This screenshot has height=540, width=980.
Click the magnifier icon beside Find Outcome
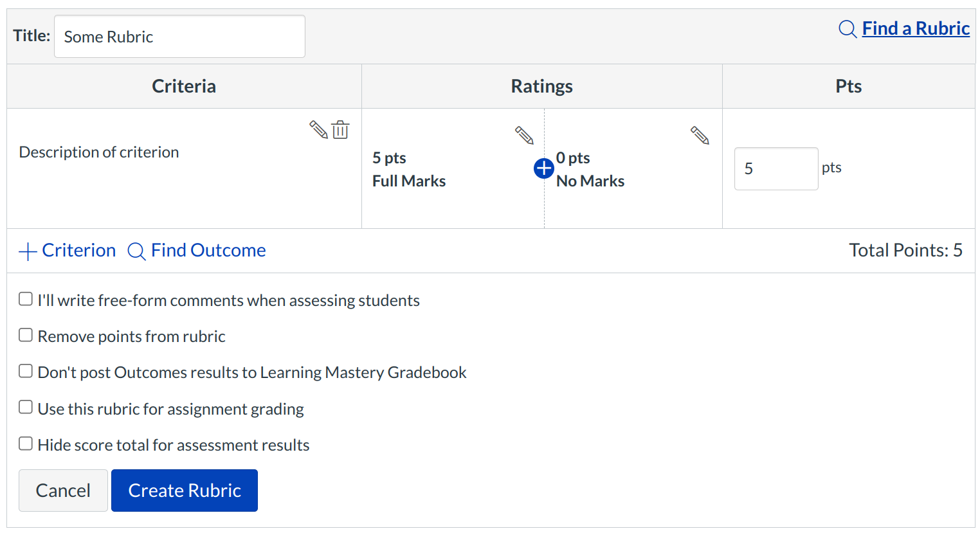136,251
